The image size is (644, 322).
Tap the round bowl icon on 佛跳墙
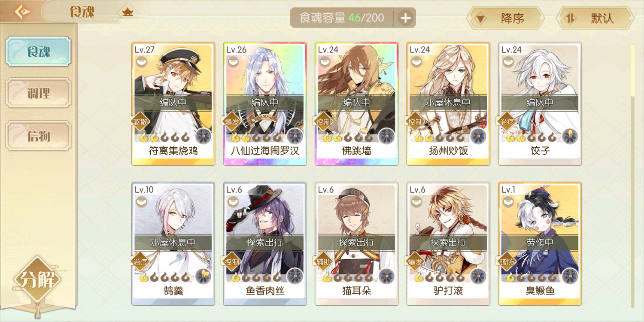pyautogui.click(x=324, y=62)
